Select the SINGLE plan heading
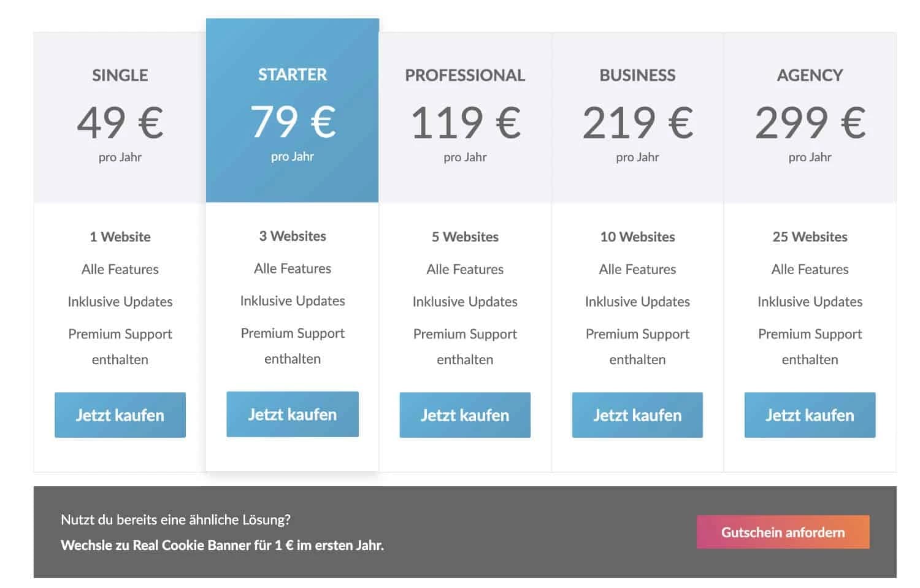 point(120,75)
